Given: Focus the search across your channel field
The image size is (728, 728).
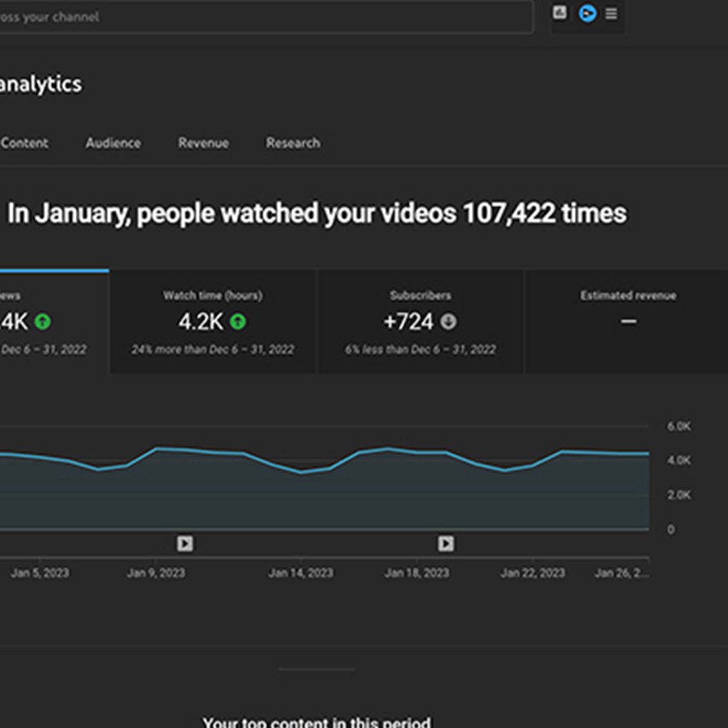Looking at the screenshot, I should pos(263,17).
